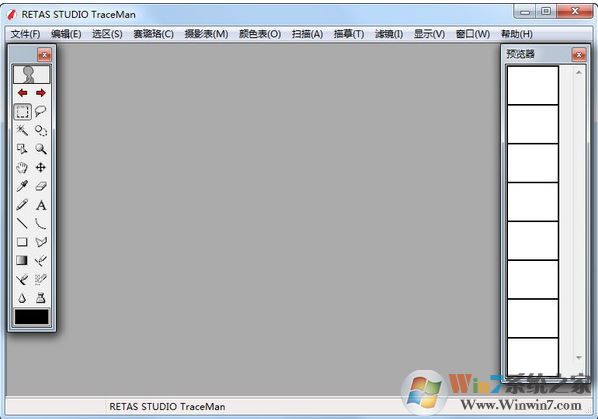This screenshot has width=598, height=419.
Task: Select the straight line tool
Action: (22, 223)
